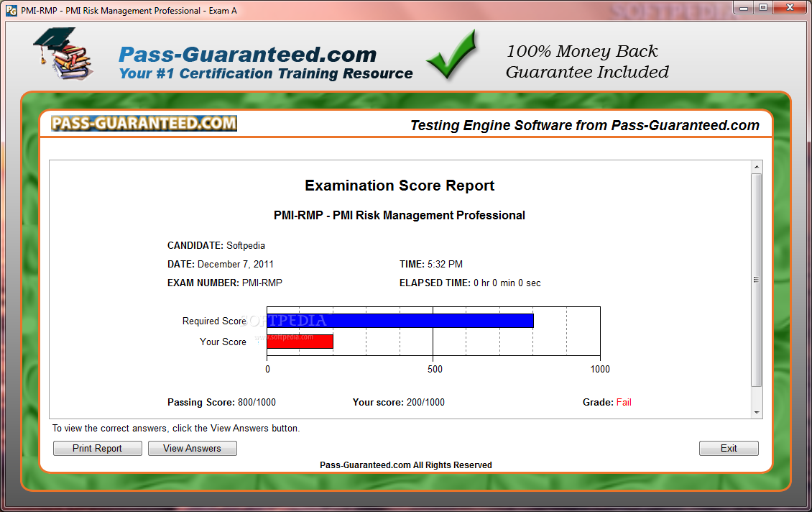Exit the score report screen
The width and height of the screenshot is (812, 512).
(x=729, y=448)
